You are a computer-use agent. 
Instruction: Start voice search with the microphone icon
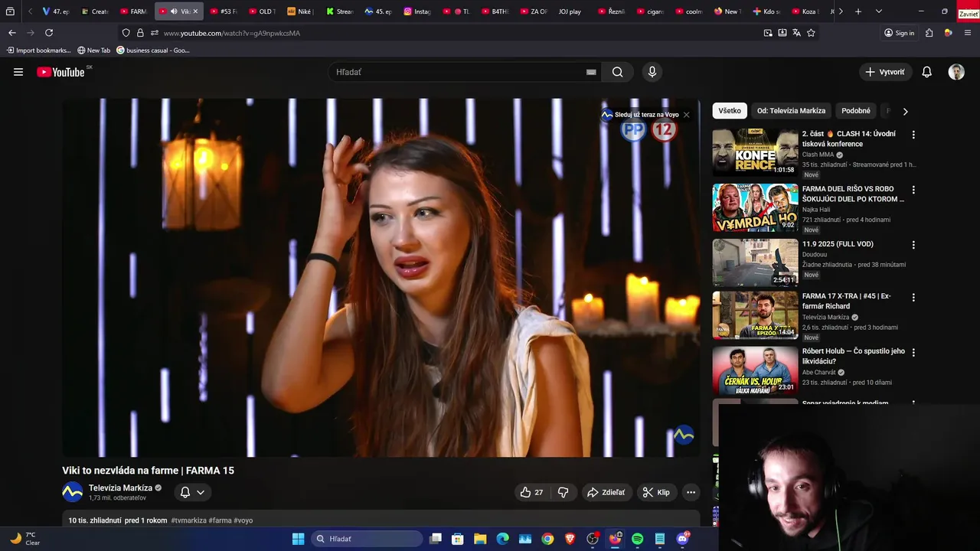(x=652, y=72)
